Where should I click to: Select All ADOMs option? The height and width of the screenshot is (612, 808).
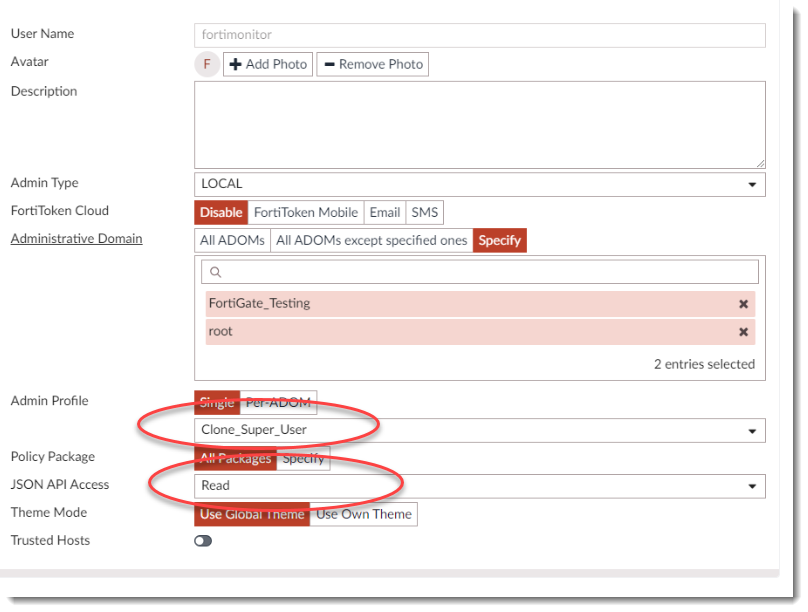click(x=232, y=240)
